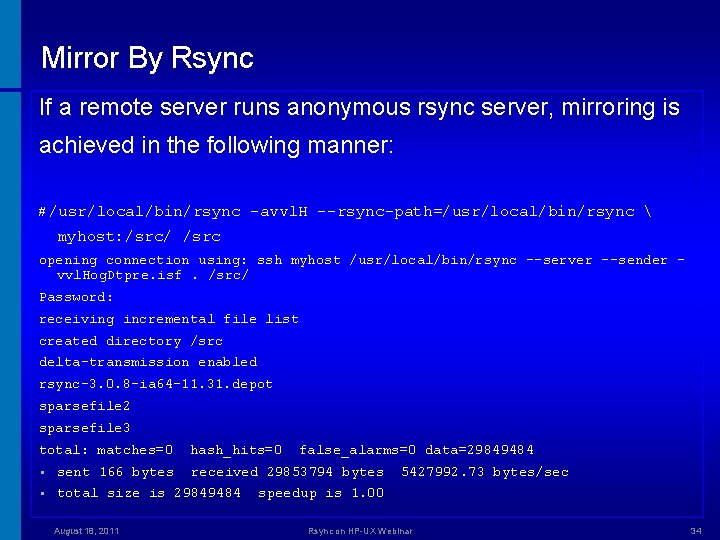This screenshot has width=720, height=540.
Task: Click the 'delta-transmission enabled' line
Action: coord(148,362)
